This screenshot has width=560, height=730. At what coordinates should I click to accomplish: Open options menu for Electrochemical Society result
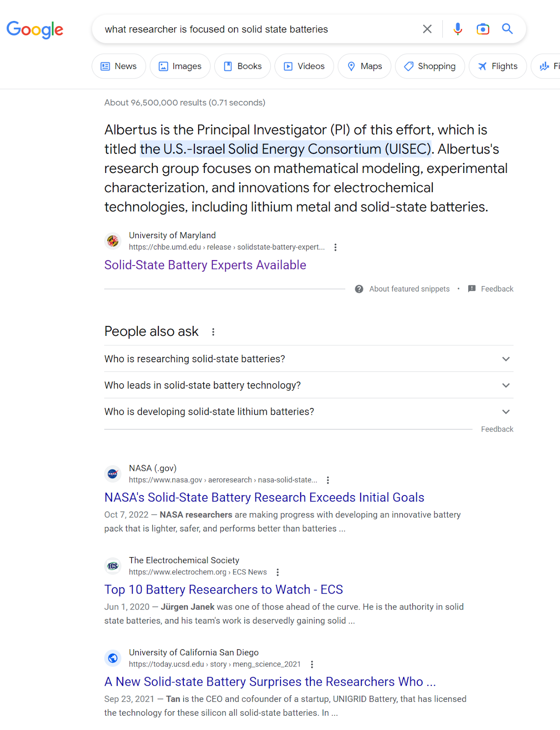277,572
